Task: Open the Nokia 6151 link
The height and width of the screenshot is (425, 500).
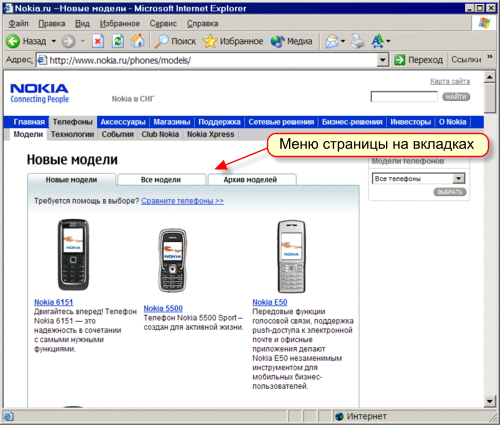Action: point(54,302)
